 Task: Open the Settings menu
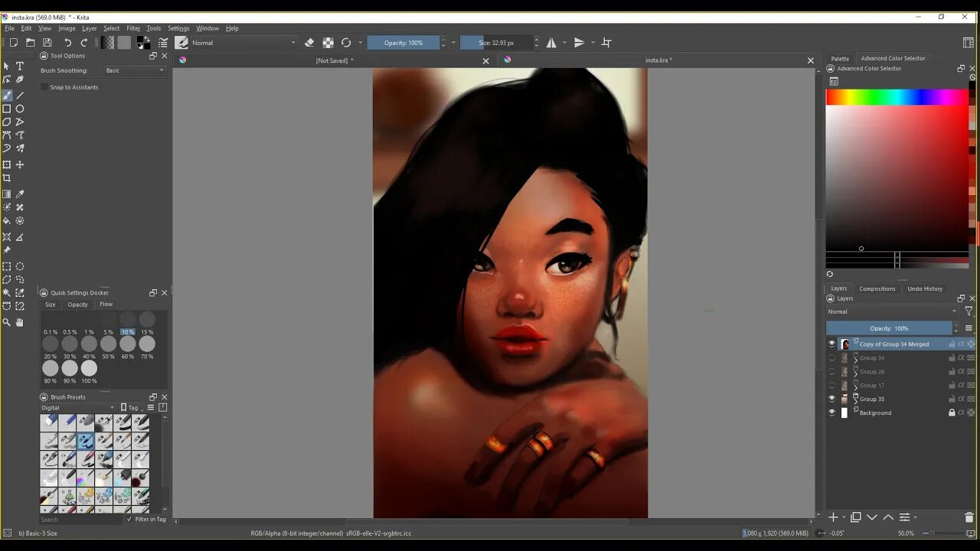tap(178, 28)
